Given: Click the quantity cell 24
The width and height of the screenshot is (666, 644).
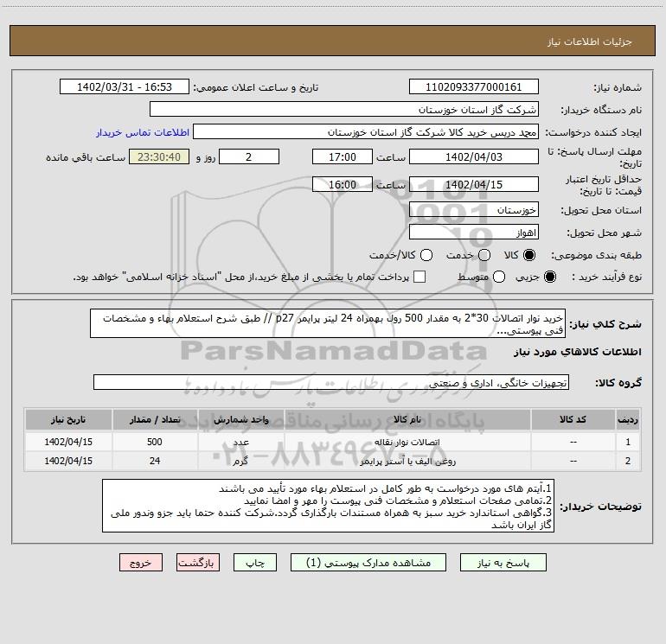Looking at the screenshot, I should point(155,461).
